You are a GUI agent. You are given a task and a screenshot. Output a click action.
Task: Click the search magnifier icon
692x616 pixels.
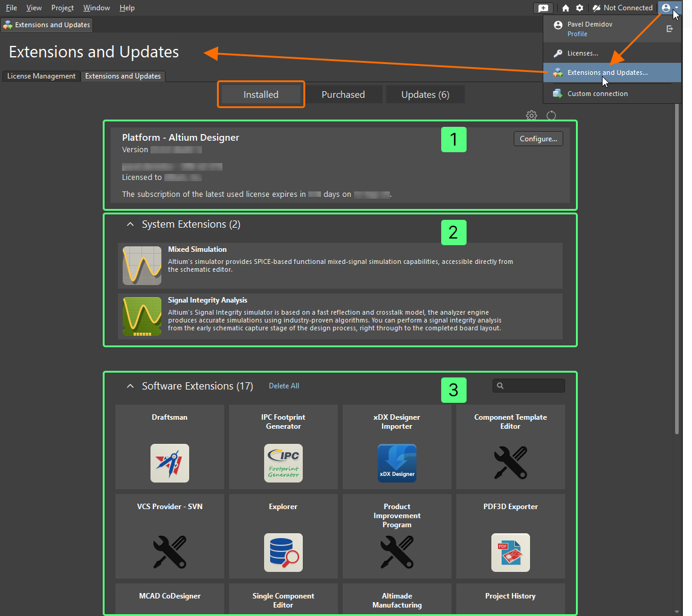500,386
